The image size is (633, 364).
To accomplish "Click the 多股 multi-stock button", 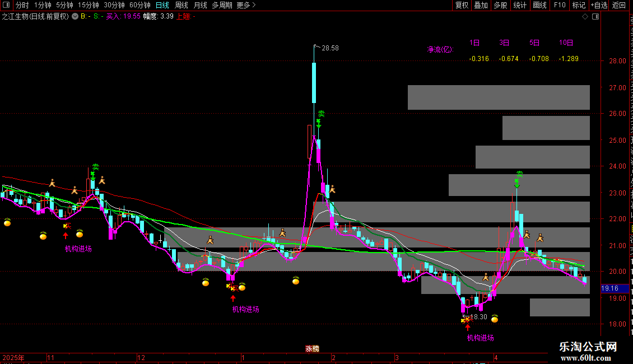I will [500, 5].
